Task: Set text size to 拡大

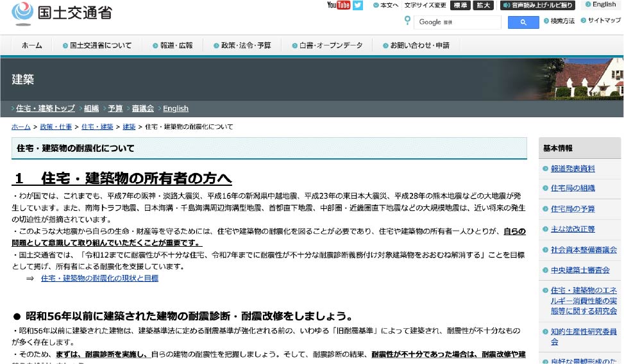Action: tap(483, 5)
